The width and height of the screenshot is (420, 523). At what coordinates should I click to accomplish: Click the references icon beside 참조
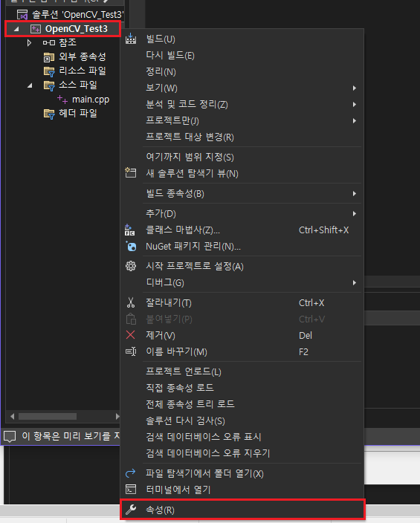pyautogui.click(x=49, y=42)
